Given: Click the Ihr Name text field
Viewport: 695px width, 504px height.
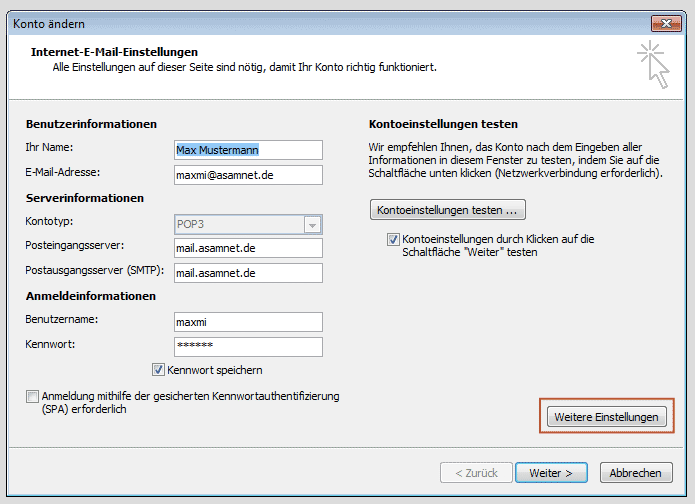Looking at the screenshot, I should coord(248,150).
